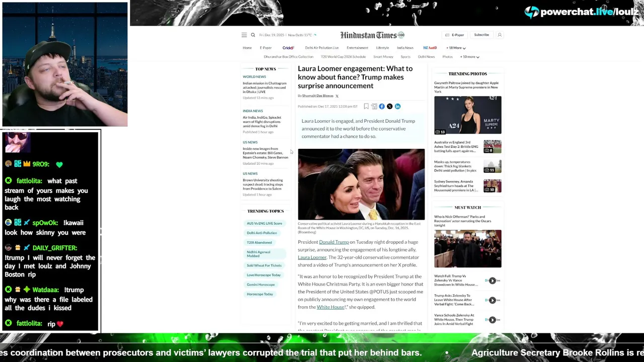Select Sold Wheat For Tickets topic
This screenshot has width=644, height=362.
click(264, 265)
